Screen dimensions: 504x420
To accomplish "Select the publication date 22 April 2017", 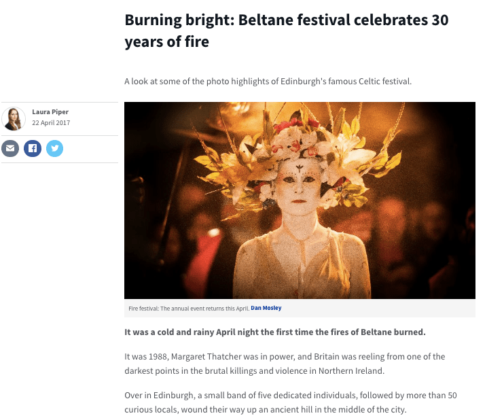I will coord(51,123).
